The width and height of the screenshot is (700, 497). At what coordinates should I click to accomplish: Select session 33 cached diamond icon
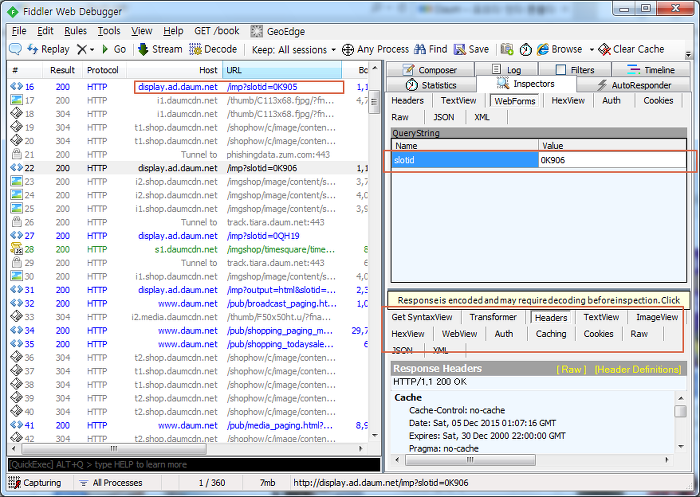pyautogui.click(x=17, y=316)
